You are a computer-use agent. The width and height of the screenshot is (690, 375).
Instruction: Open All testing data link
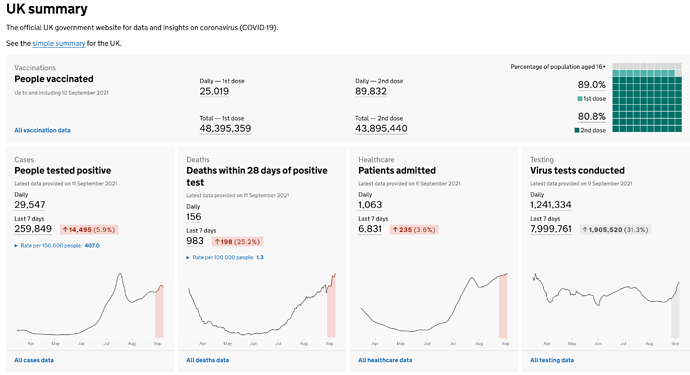(552, 360)
